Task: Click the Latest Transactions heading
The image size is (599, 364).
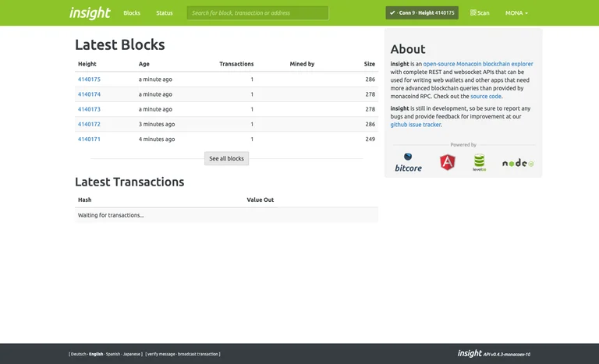Action: (129, 182)
